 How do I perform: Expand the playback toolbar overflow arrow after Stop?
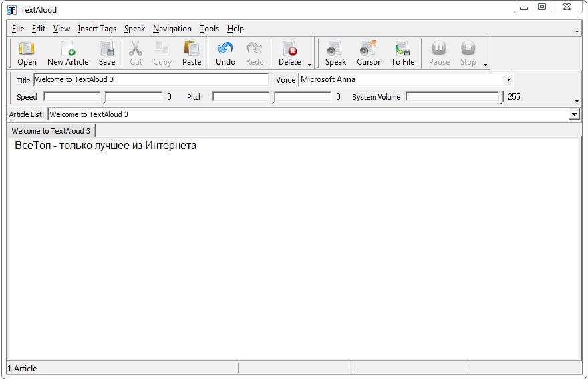[485, 65]
